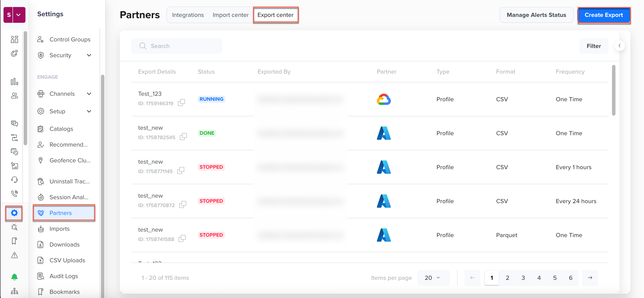Screen dimensions: 644x298
Task: Expand the Security menu section
Action: [89, 55]
